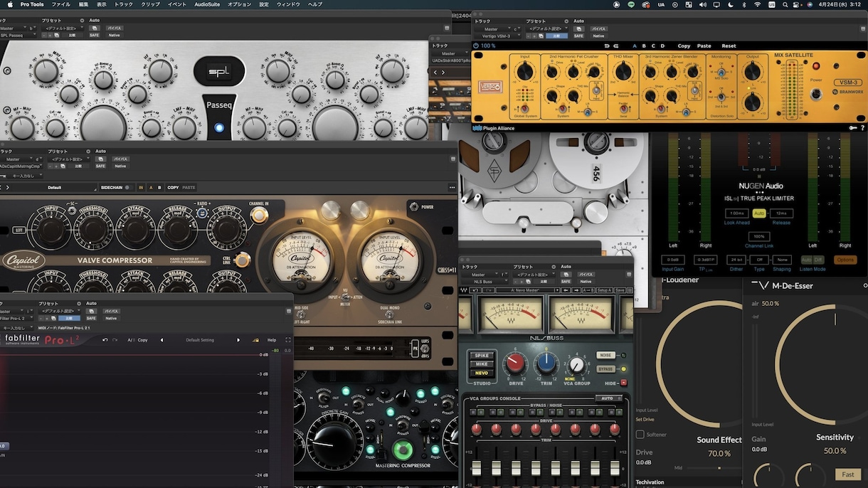This screenshot has height=488, width=868.
Task: Click the VSM-3 undo arrow icon
Action: coord(607,46)
